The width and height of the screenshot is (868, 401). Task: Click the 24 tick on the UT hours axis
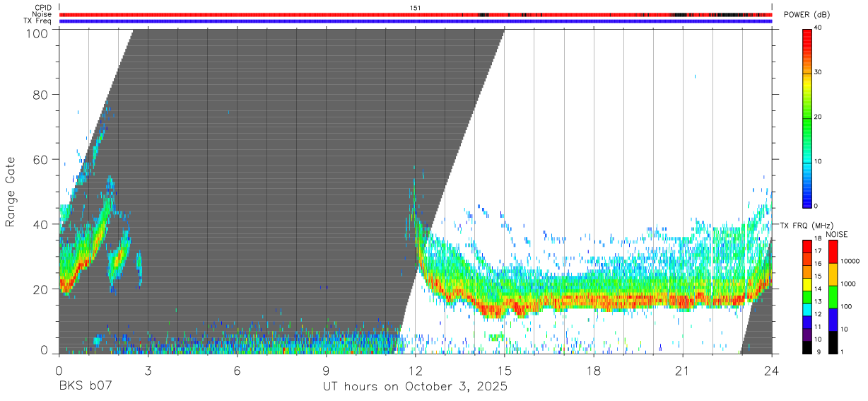[772, 370]
